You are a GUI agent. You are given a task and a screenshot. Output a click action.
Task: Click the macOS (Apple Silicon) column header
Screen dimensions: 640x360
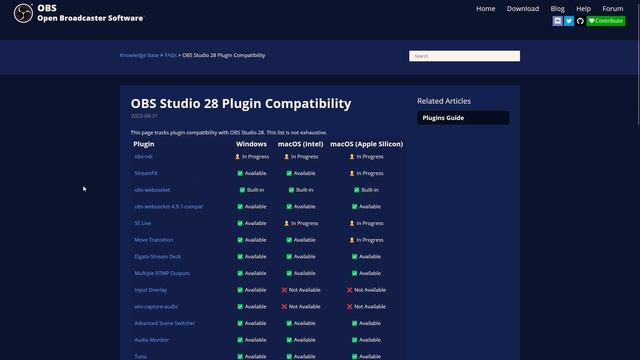click(x=367, y=144)
